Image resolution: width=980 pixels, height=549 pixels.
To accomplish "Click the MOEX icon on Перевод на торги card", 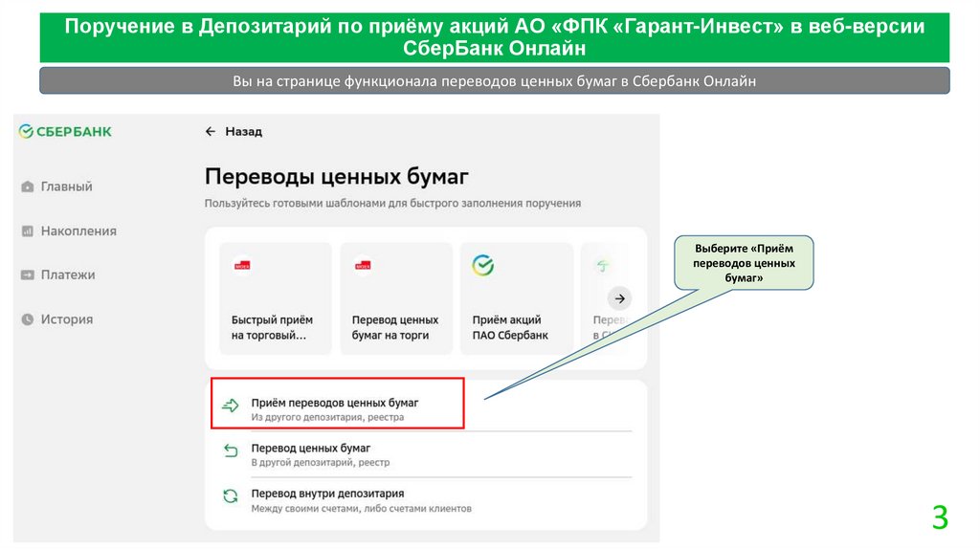I will click(363, 266).
